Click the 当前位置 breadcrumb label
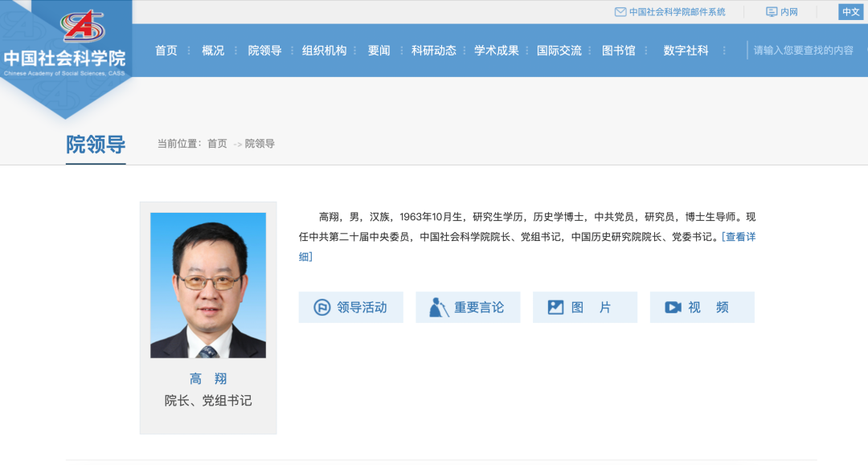 178,144
